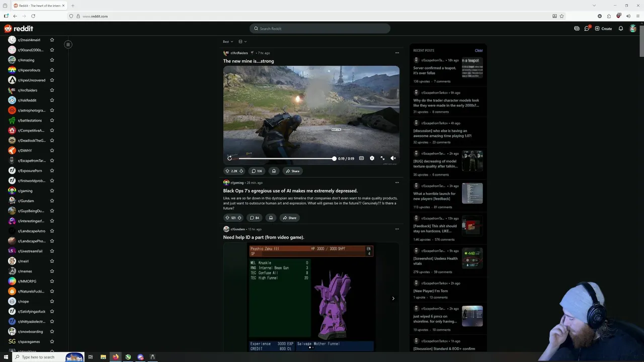The width and height of the screenshot is (644, 362).
Task: Open 'Black Ops 7's egregious use of AI' post title
Action: (x=290, y=191)
